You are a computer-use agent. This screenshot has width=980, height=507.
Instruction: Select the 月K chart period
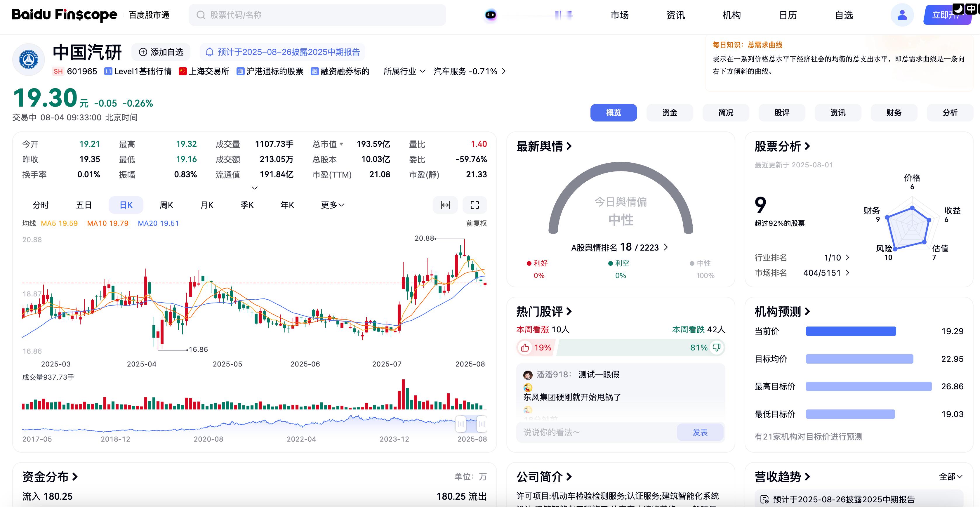207,205
